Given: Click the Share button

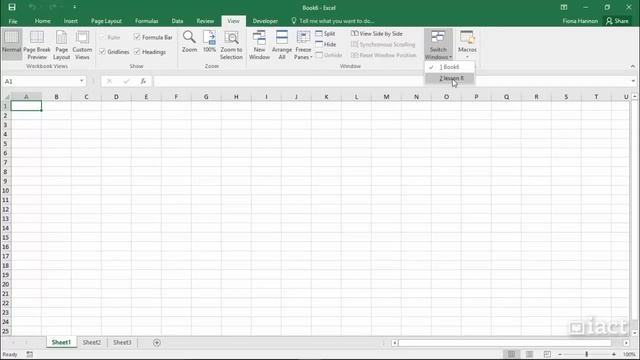Looking at the screenshot, I should pyautogui.click(x=617, y=21).
